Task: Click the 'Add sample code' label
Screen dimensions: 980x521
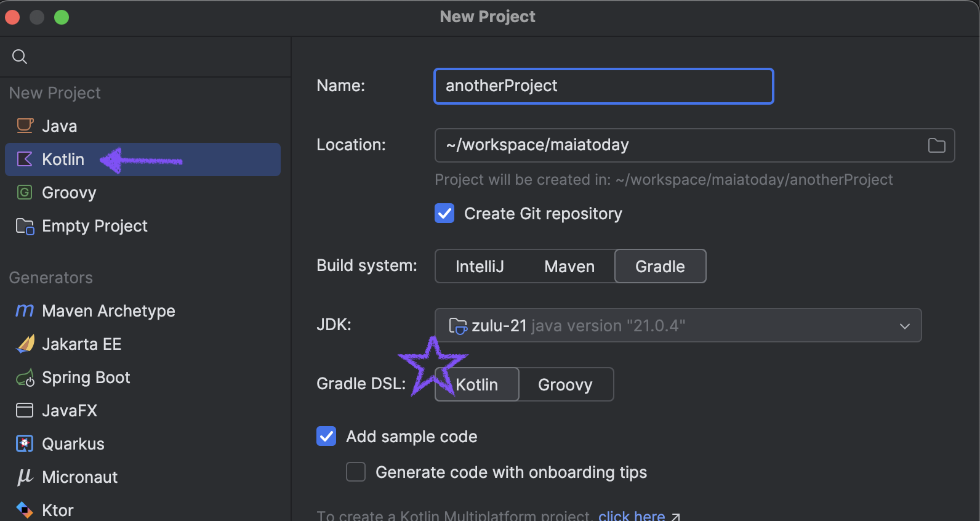Action: (x=412, y=437)
